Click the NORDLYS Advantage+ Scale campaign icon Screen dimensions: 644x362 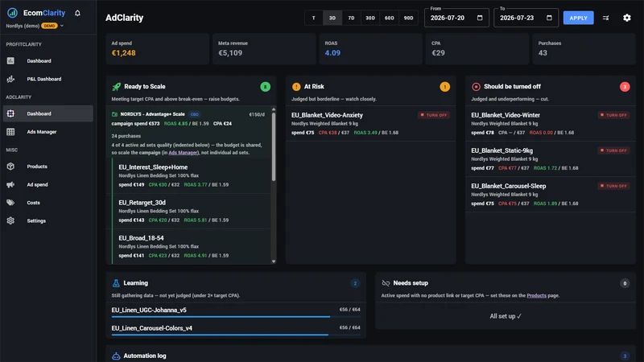[114, 114]
